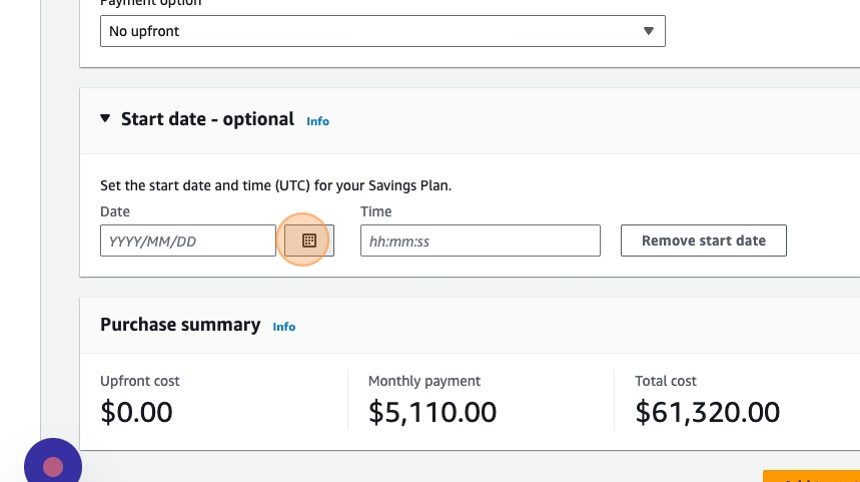Click the Start date - optional heading
Image resolution: width=860 pixels, height=482 pixels.
tap(207, 119)
